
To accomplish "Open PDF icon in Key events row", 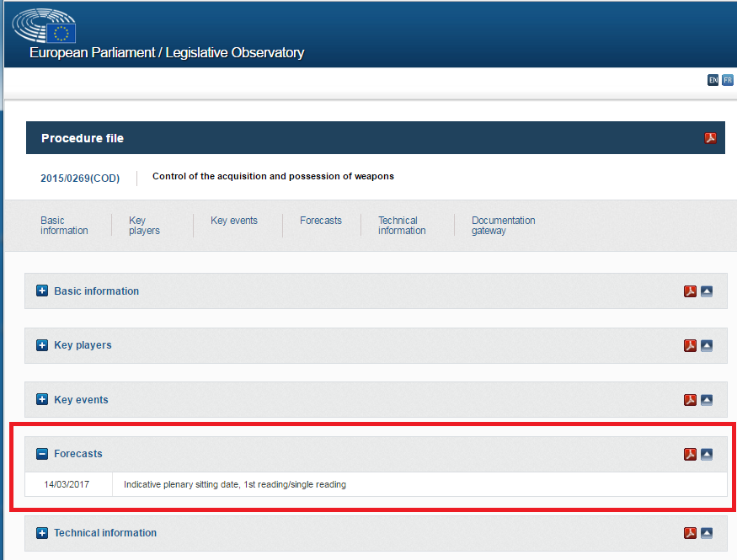I will pos(690,400).
